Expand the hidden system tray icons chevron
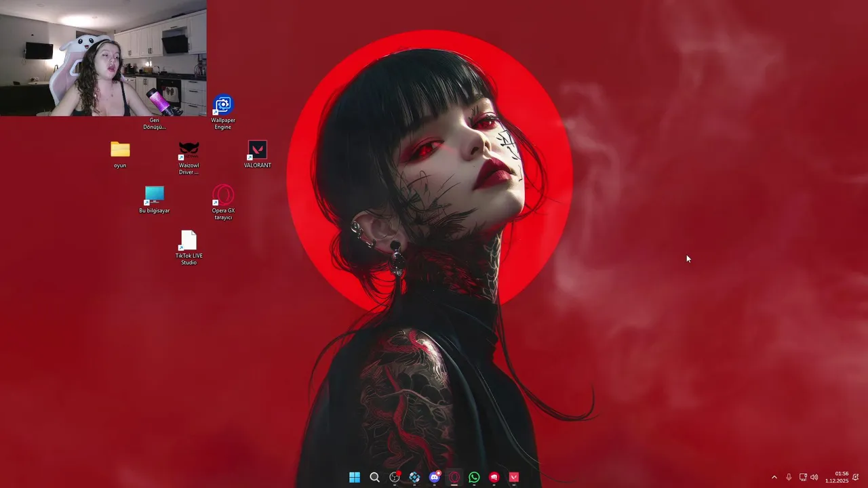 tap(774, 477)
